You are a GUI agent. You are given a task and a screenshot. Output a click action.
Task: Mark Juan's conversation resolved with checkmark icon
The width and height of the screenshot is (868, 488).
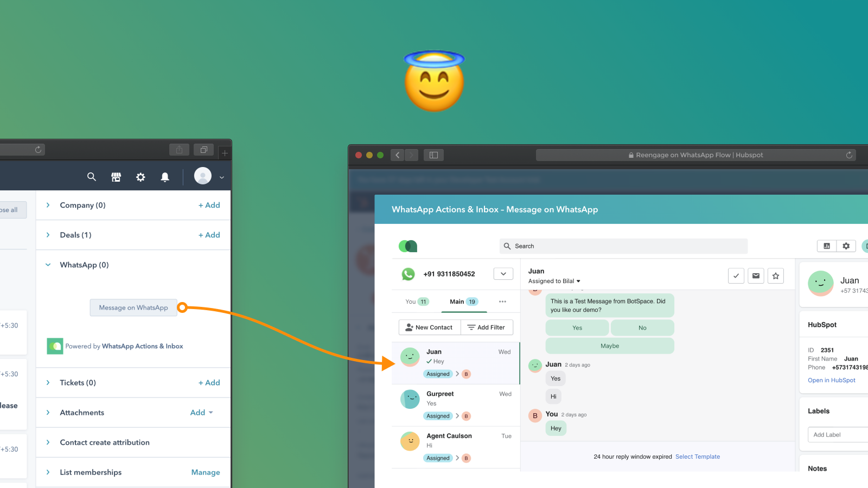(x=736, y=276)
